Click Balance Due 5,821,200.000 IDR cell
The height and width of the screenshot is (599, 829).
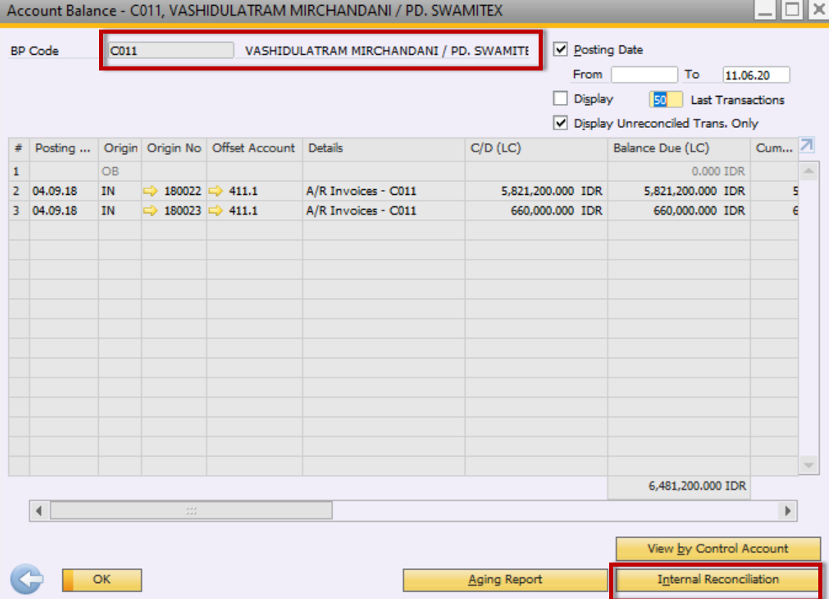pos(679,191)
